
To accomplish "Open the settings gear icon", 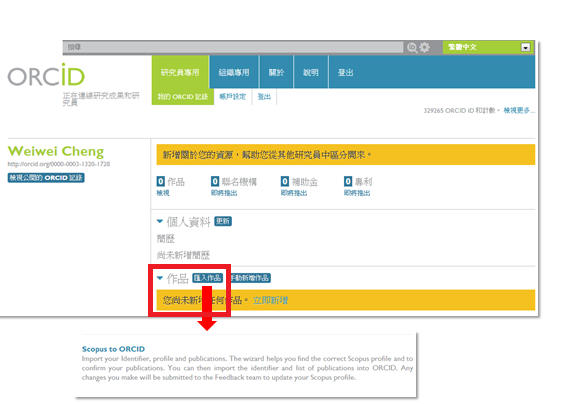I will (424, 47).
